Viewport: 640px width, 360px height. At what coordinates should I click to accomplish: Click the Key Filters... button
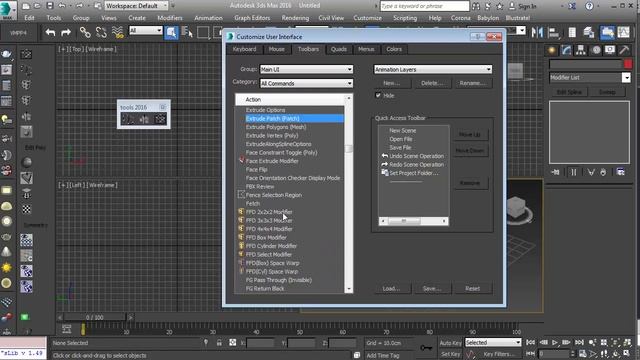pyautogui.click(x=499, y=354)
